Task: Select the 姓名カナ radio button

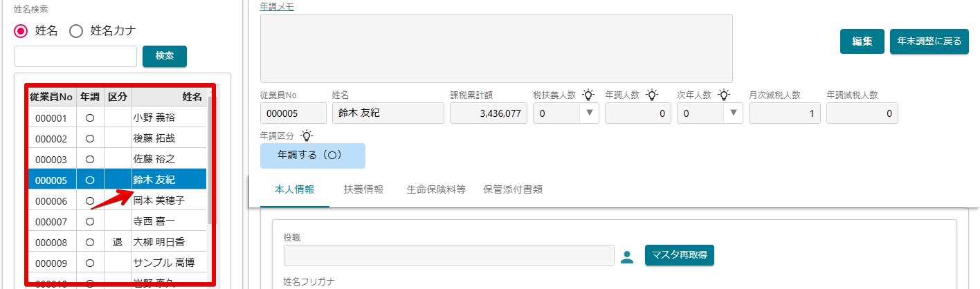Action: (76, 30)
